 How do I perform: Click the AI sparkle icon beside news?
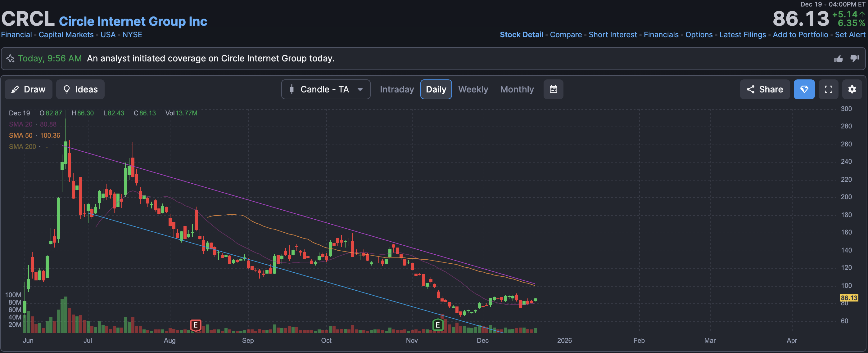click(x=11, y=59)
